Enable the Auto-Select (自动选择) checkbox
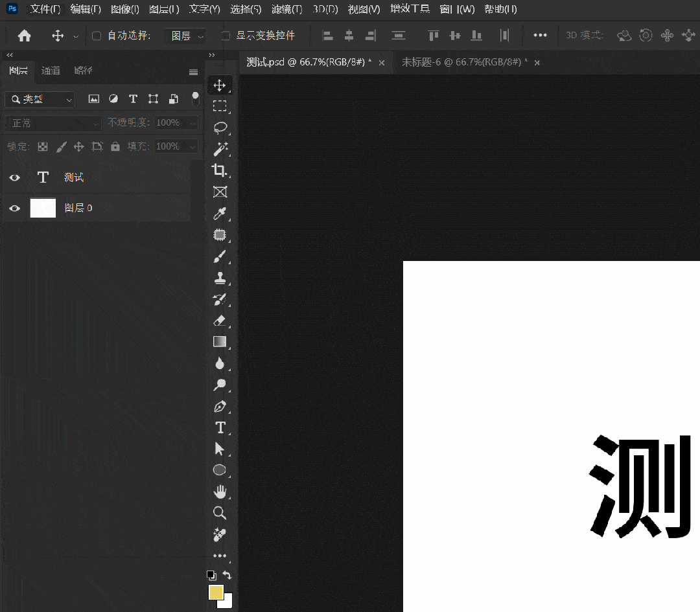Viewport: 700px width, 612px height. pyautogui.click(x=97, y=36)
